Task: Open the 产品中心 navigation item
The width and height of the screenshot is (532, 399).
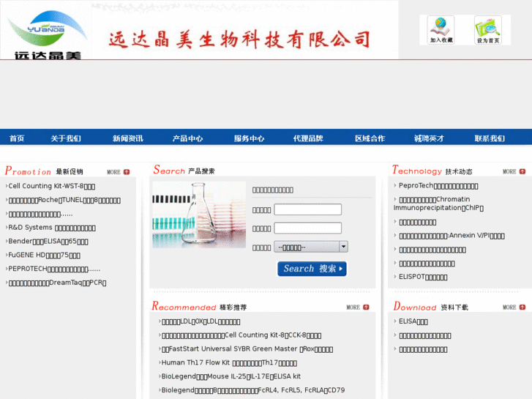Action: click(187, 138)
